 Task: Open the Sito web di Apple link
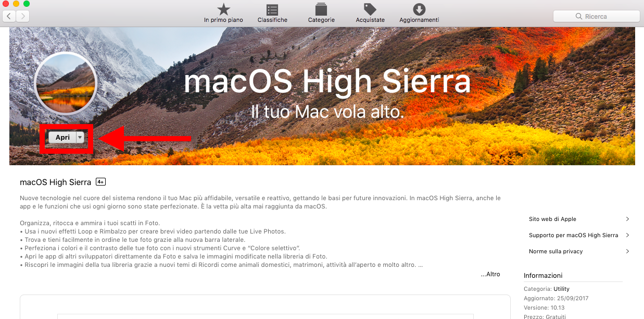click(x=552, y=219)
